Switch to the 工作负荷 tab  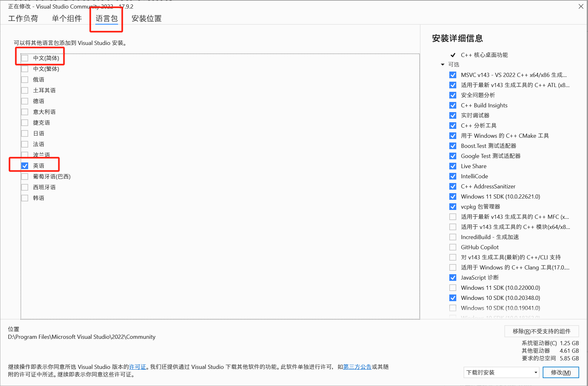[x=23, y=18]
